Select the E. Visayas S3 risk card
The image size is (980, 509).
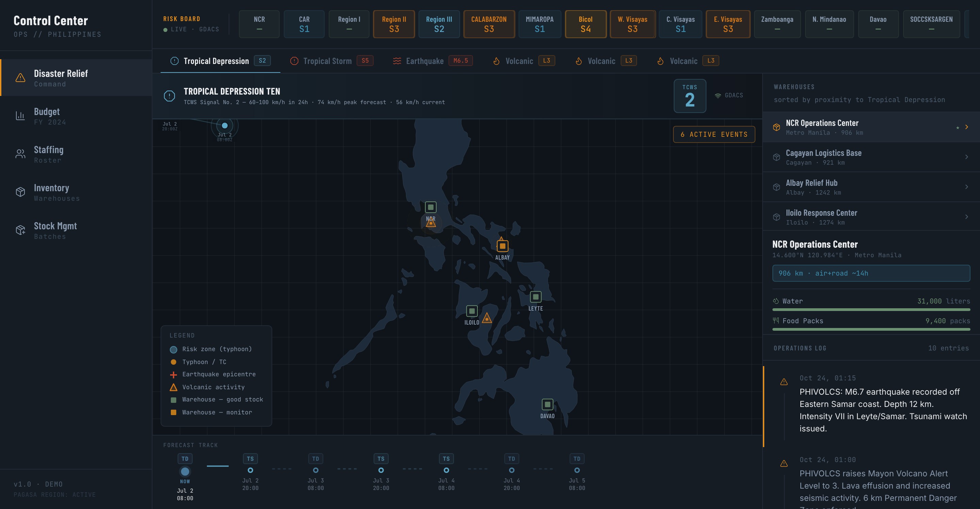728,24
